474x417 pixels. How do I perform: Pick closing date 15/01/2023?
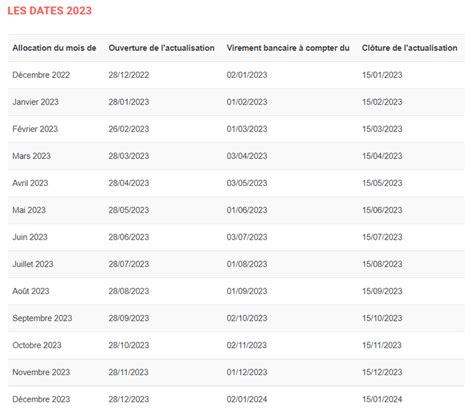(382, 75)
